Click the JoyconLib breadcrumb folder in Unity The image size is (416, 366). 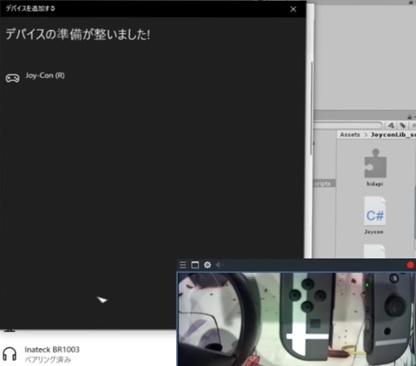tap(393, 135)
